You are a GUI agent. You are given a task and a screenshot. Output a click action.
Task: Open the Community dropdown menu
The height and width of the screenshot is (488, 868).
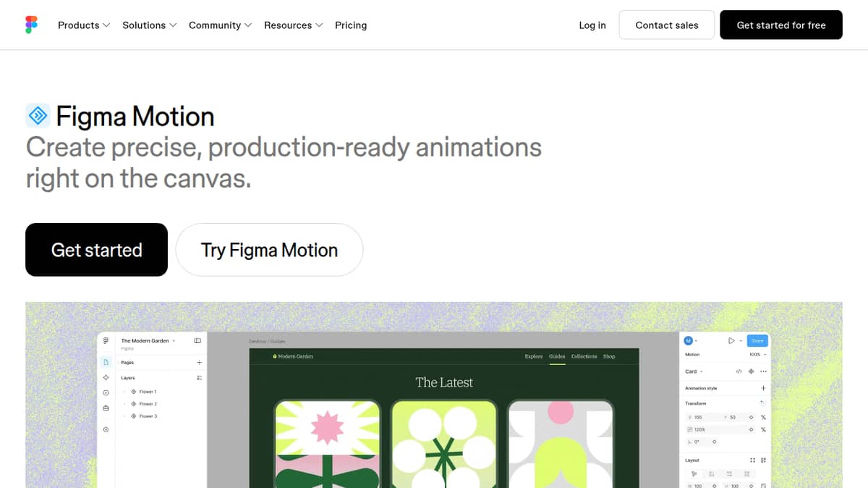[221, 25]
